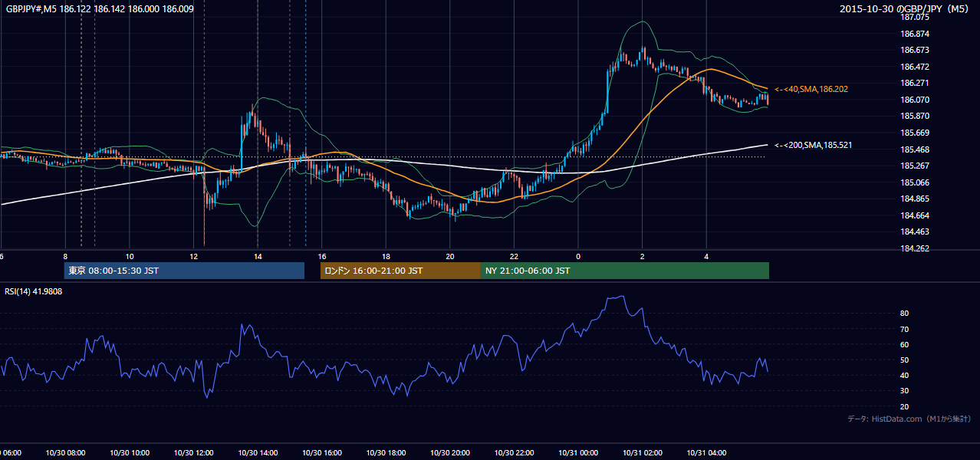Select the ロンドン 16:00-21:00 JST session bar
980x460 pixels.
click(x=400, y=271)
